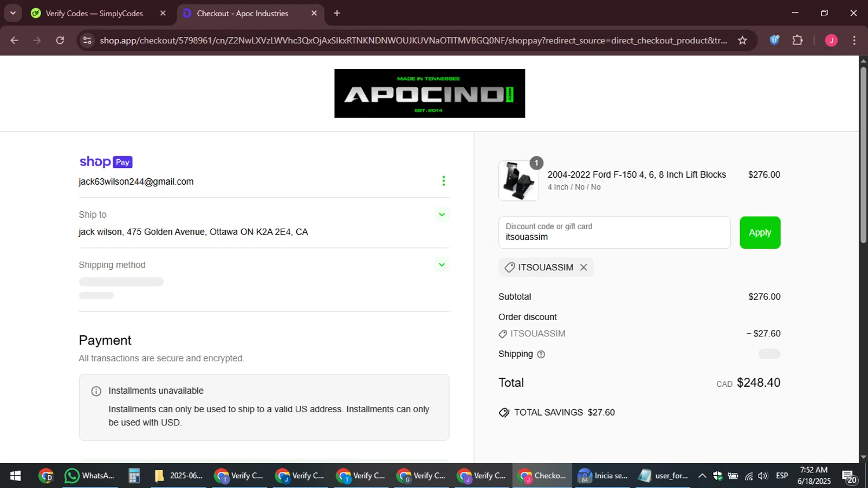Click the order discount amount − $27.60
This screenshot has height=488, width=868.
click(763, 334)
